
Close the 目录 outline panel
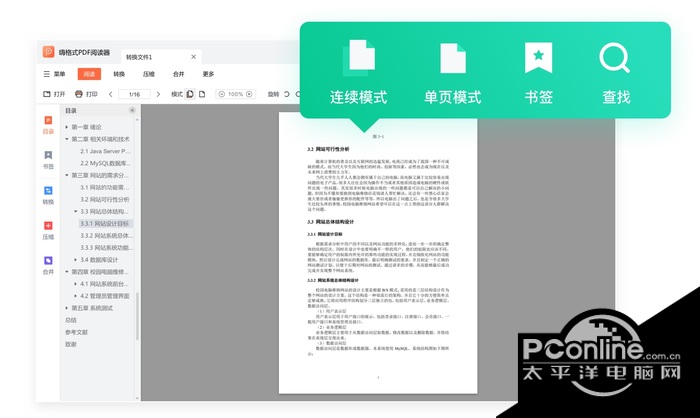coord(132,110)
